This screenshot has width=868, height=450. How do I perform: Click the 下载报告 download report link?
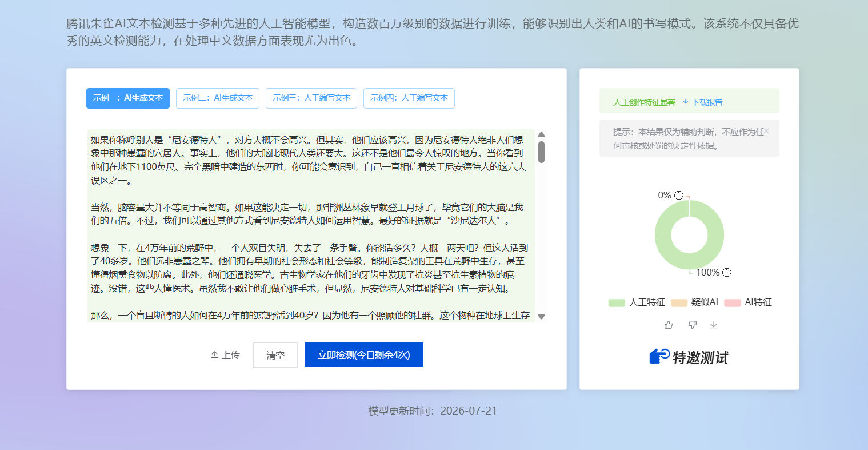tap(702, 102)
